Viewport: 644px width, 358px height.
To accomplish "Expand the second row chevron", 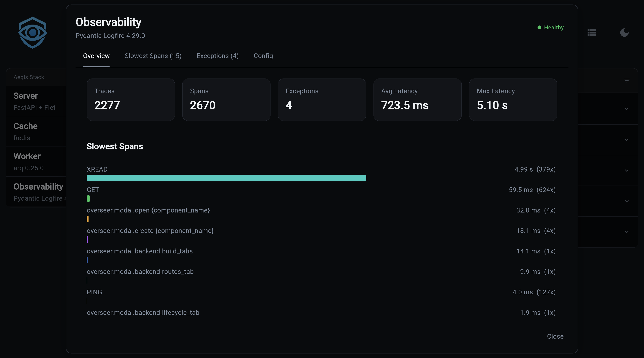I will [626, 140].
